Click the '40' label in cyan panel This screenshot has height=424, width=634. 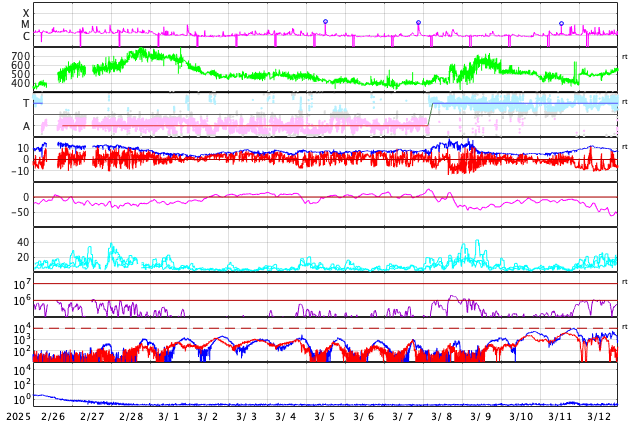(23, 243)
